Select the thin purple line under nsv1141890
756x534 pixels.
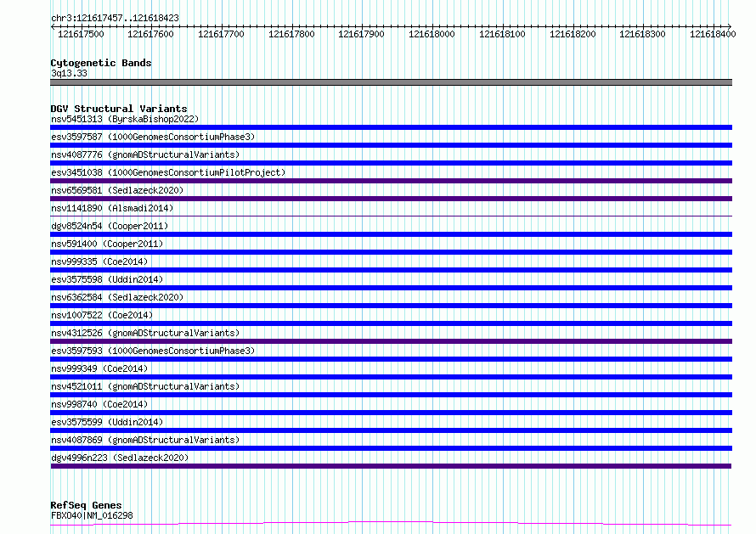[x=391, y=216]
